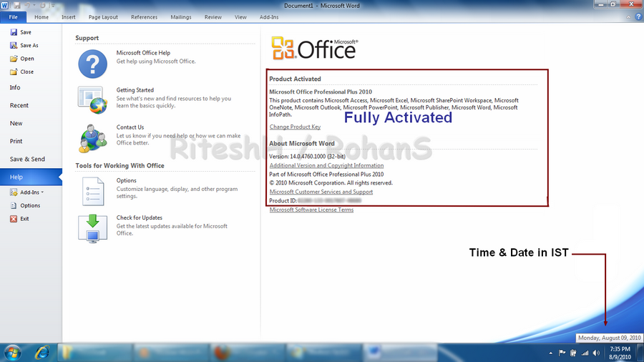
Task: Click the Microsoft Office Help heading text
Action: pyautogui.click(x=143, y=52)
